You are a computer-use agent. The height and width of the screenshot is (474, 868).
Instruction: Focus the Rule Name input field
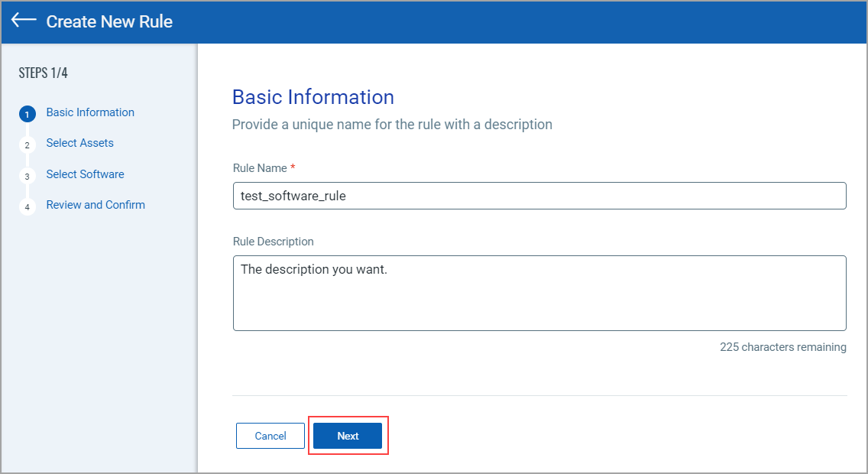539,196
